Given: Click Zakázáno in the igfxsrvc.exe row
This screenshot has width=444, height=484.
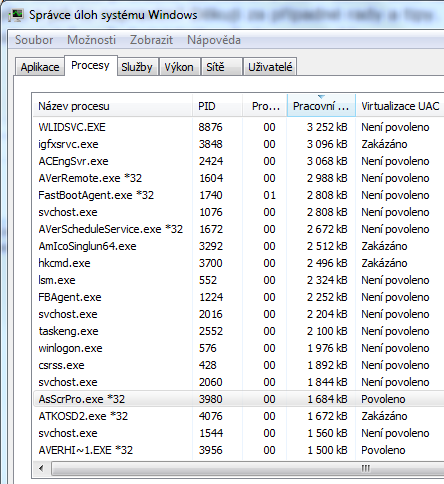Looking at the screenshot, I should tap(384, 144).
